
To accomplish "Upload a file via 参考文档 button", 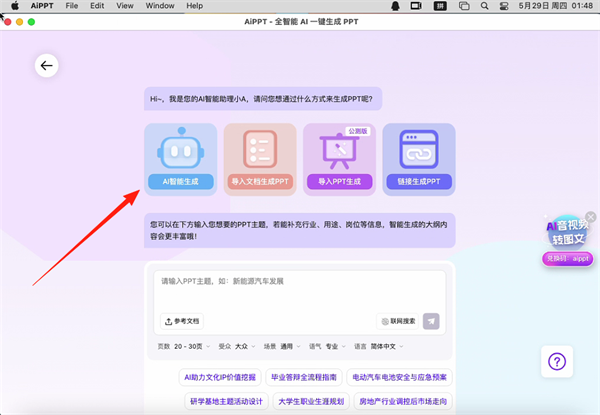I will click(x=182, y=321).
